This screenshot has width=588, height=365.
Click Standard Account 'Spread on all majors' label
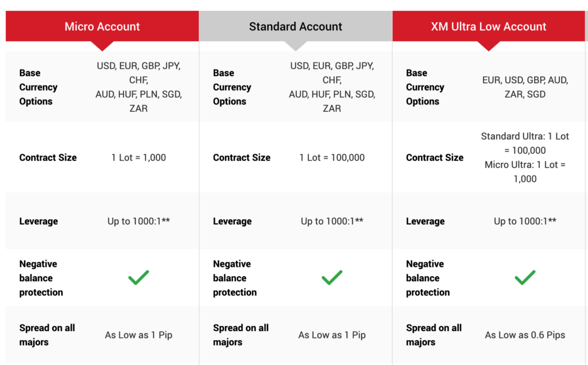coord(241,335)
